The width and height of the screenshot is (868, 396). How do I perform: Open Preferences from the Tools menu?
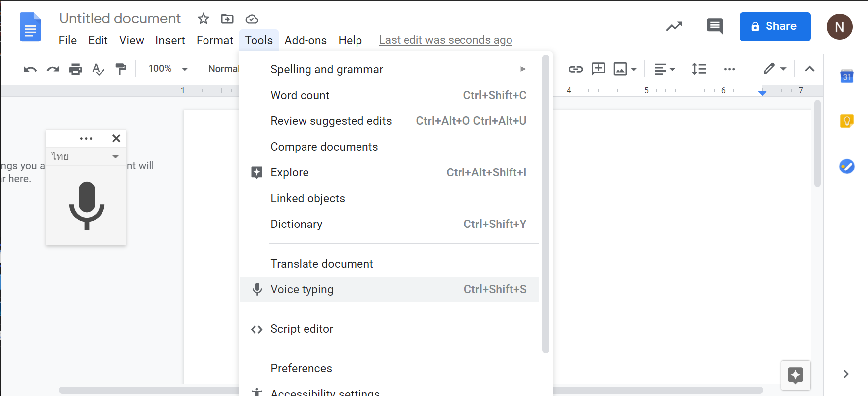389,368
